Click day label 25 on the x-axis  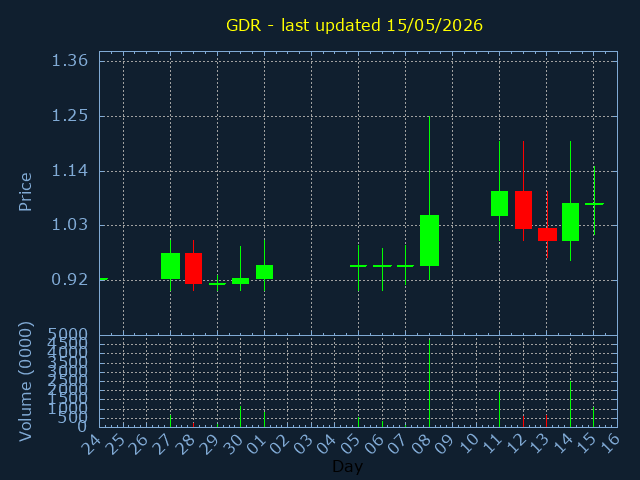(115, 444)
